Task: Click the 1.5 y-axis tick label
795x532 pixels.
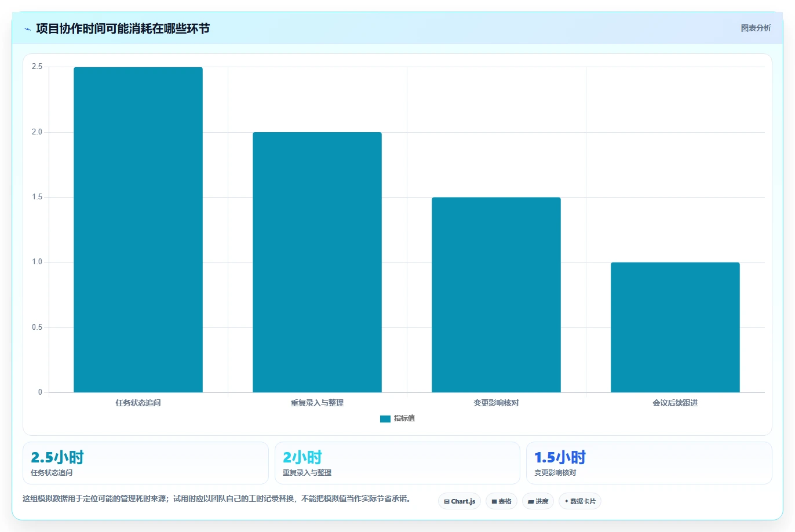Action: pos(37,197)
